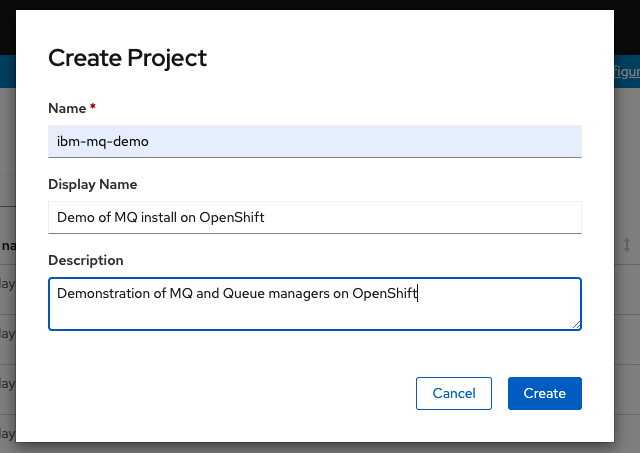Click the partially hidden column header at left edge
640x453 pixels.
click(7, 245)
